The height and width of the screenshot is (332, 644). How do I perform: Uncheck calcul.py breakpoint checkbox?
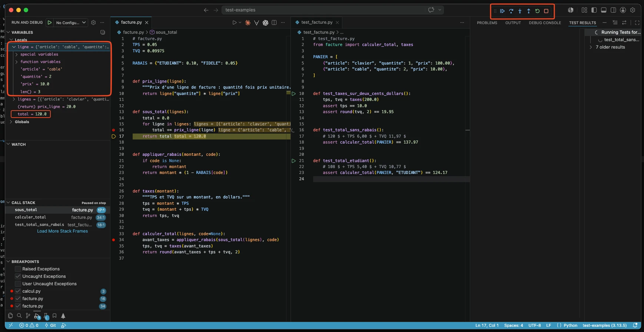(18, 291)
